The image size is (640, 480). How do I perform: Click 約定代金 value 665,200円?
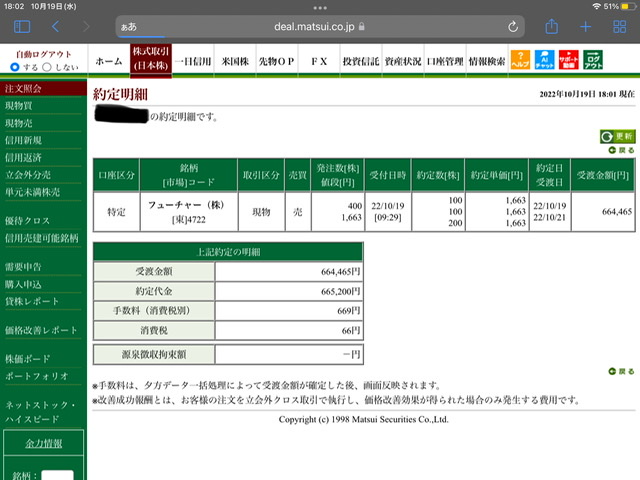[x=340, y=291]
